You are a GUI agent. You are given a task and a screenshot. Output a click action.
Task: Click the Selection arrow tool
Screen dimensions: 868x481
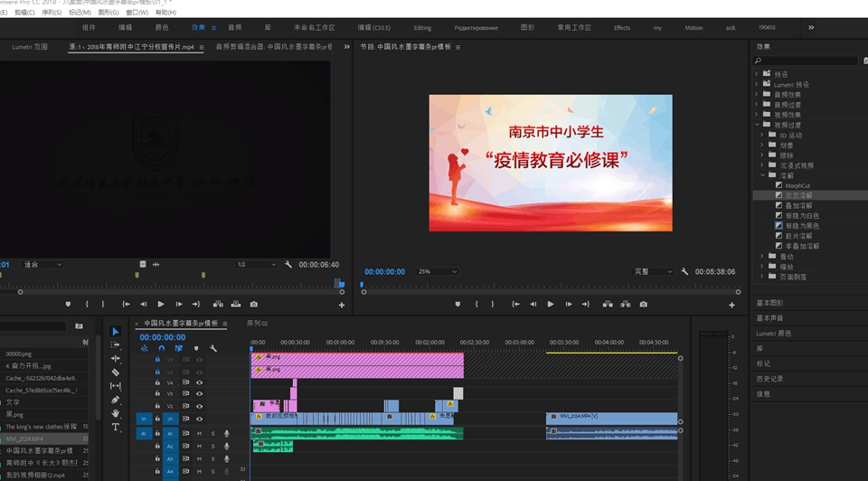116,332
